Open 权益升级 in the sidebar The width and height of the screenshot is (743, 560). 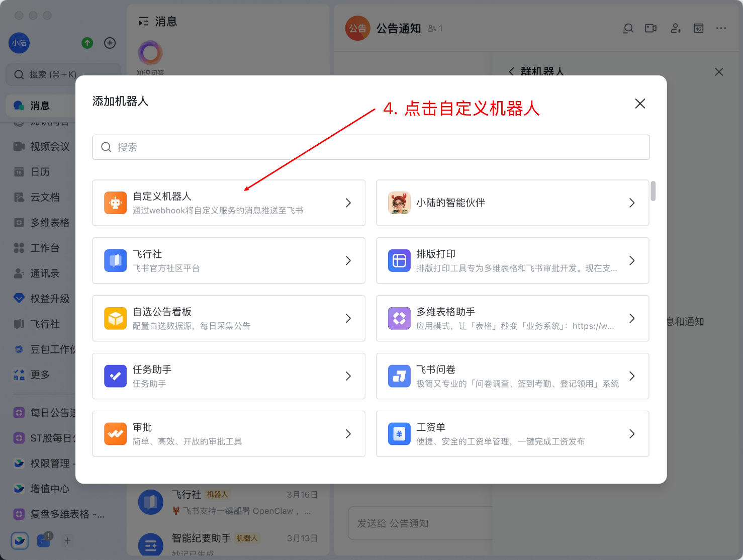[x=42, y=299]
